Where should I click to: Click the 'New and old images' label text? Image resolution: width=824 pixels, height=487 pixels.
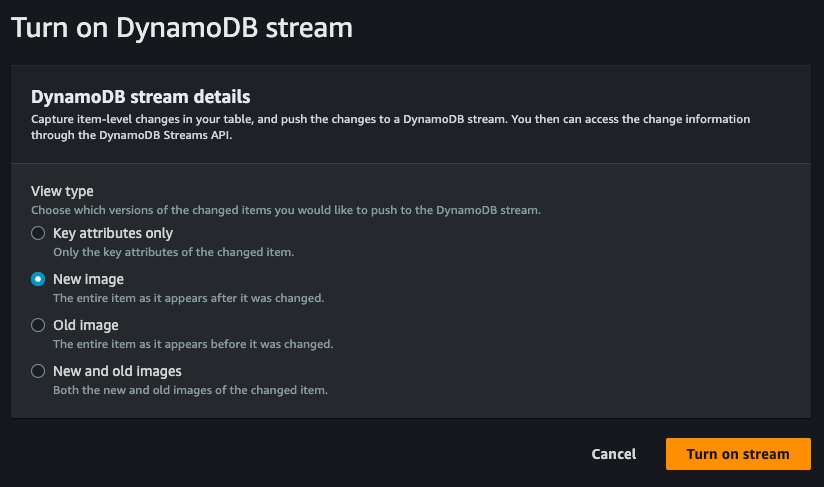[x=117, y=371]
